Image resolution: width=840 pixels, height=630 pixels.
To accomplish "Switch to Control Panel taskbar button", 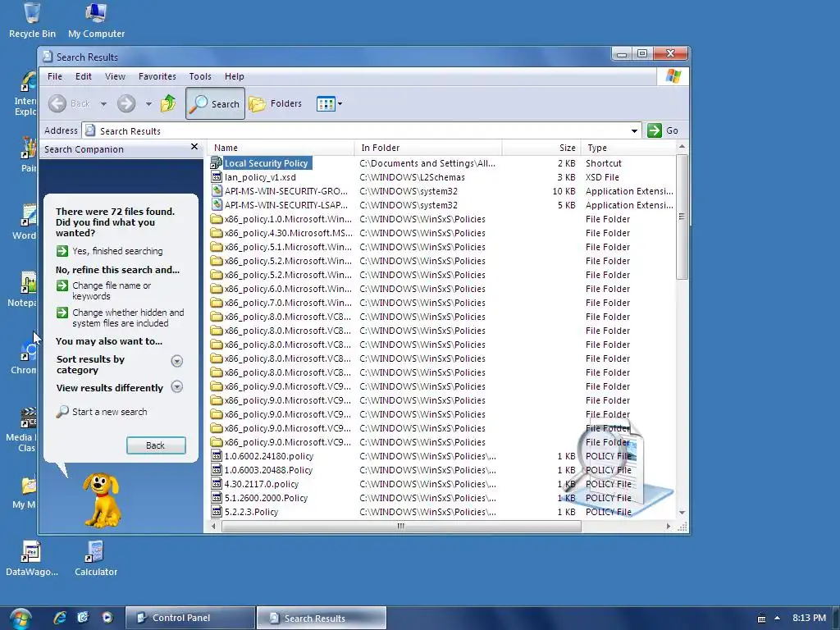I will click(x=190, y=618).
